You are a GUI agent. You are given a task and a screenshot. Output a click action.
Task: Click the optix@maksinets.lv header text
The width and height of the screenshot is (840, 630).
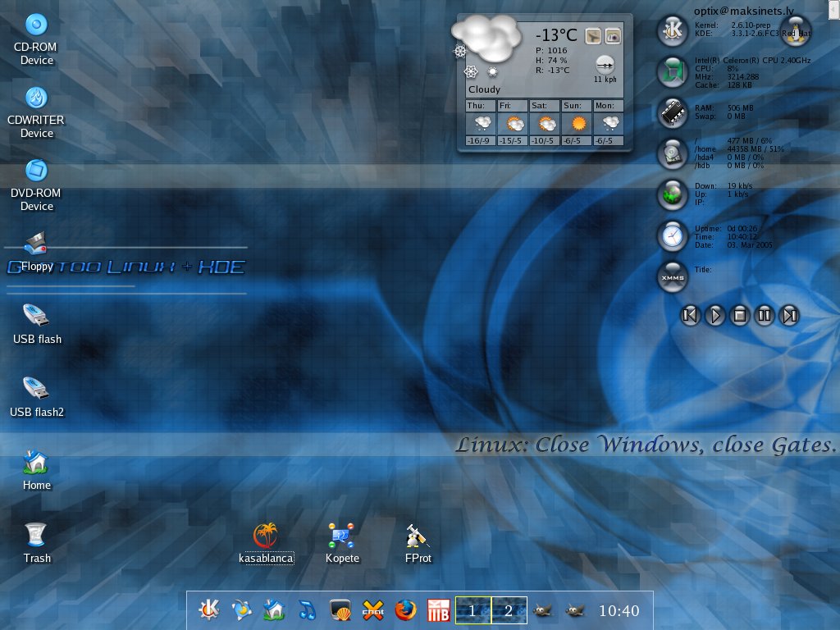tap(743, 11)
